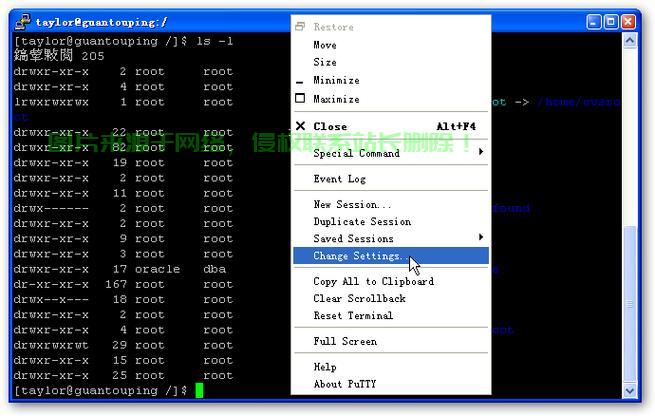This screenshot has height=416, width=655.
Task: Open Change Settings dialog
Action: (x=391, y=256)
